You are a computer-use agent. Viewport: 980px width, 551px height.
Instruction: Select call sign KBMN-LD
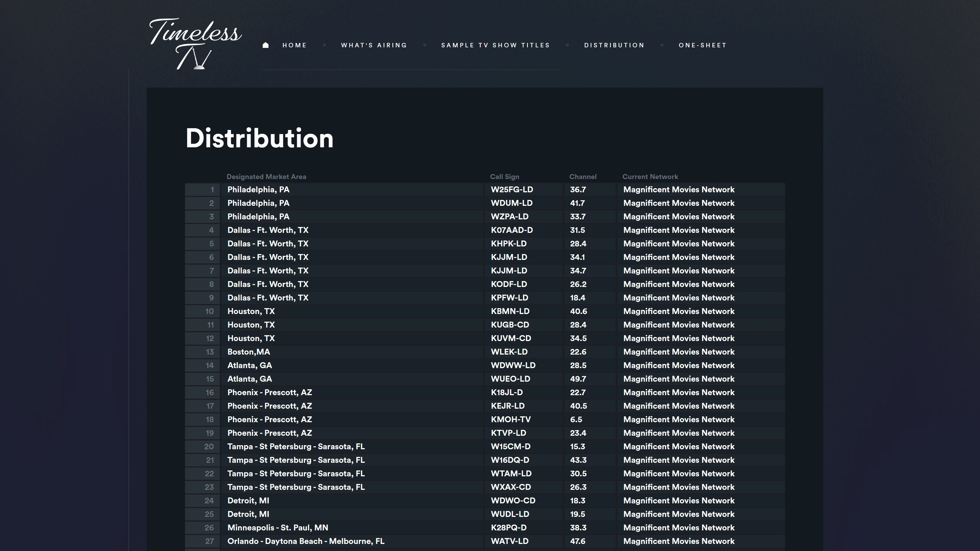pos(510,311)
